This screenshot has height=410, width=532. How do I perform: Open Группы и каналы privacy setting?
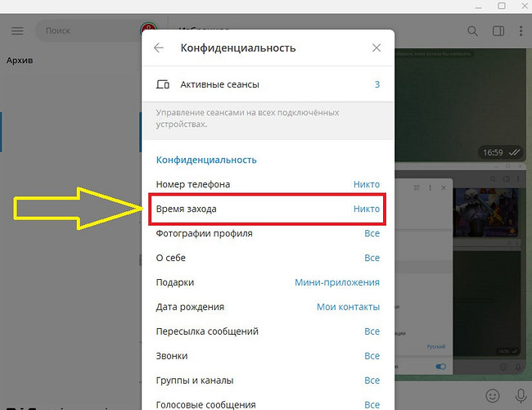point(267,381)
